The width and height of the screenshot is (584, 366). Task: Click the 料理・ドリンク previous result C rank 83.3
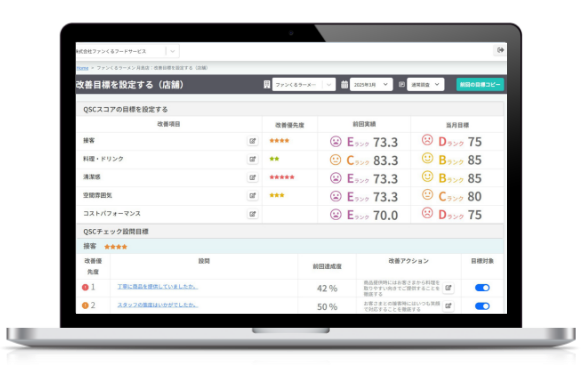tap(364, 160)
